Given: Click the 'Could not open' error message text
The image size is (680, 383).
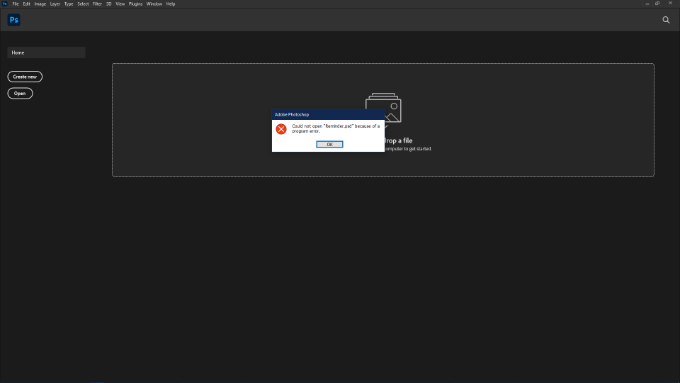Looking at the screenshot, I should 336,128.
